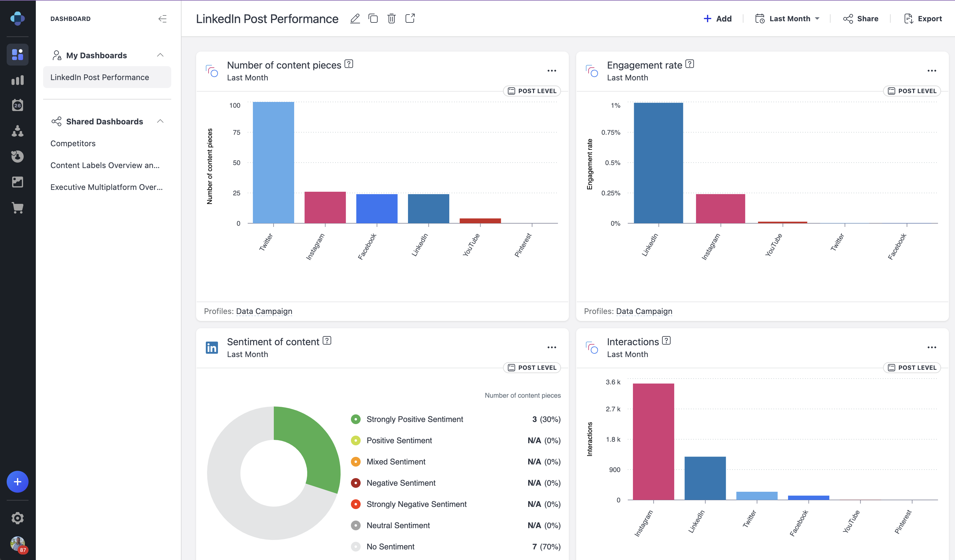Toggle Negative Sentiment legend dot

tap(355, 483)
